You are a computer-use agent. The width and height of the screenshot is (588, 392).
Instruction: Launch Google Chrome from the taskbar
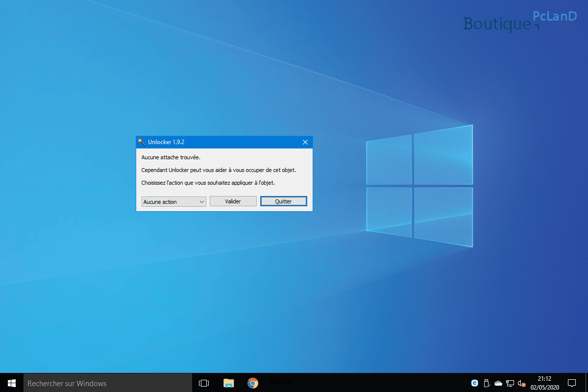[x=252, y=383]
